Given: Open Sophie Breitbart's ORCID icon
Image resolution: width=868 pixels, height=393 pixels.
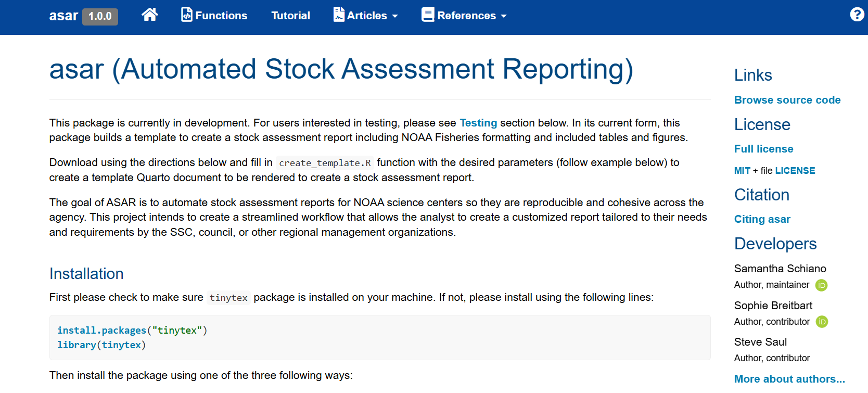Looking at the screenshot, I should [822, 322].
